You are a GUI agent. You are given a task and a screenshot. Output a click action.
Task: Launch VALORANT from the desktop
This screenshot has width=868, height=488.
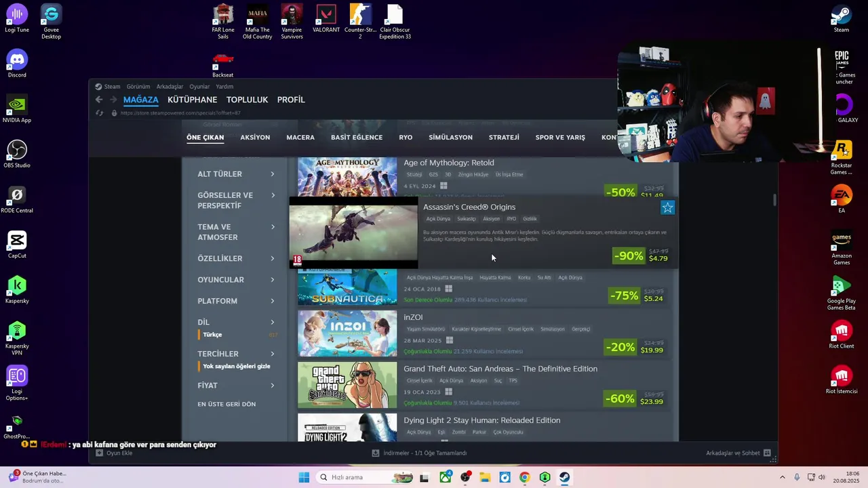pos(326,18)
